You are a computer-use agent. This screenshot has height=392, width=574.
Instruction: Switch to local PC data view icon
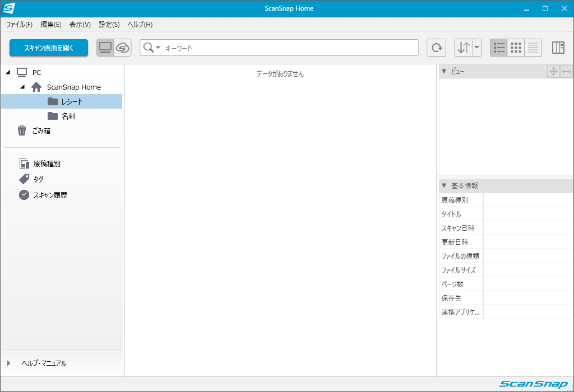click(105, 48)
